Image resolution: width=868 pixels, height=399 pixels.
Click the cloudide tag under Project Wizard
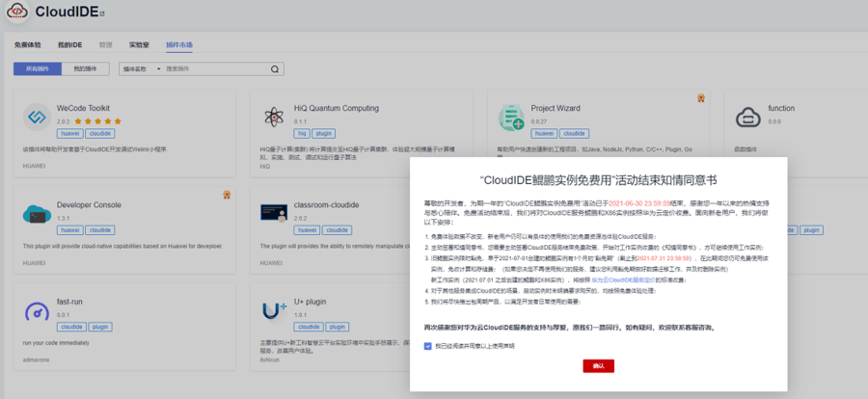click(x=575, y=133)
